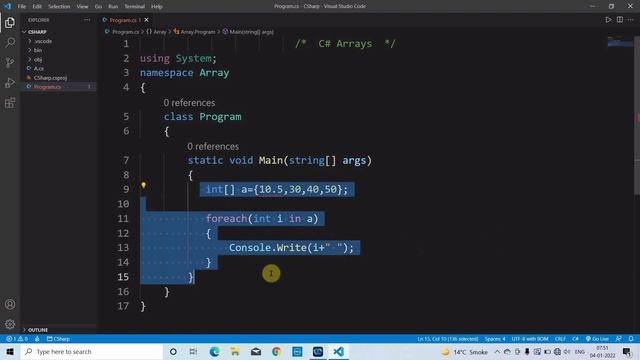640x360 pixels.
Task: Open the View menu
Action: [82, 7]
